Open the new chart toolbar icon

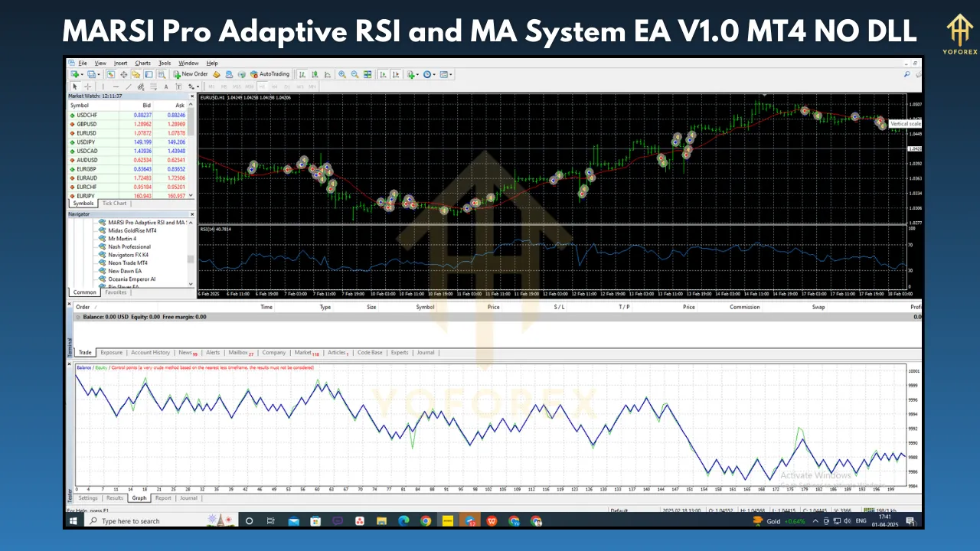pyautogui.click(x=75, y=74)
